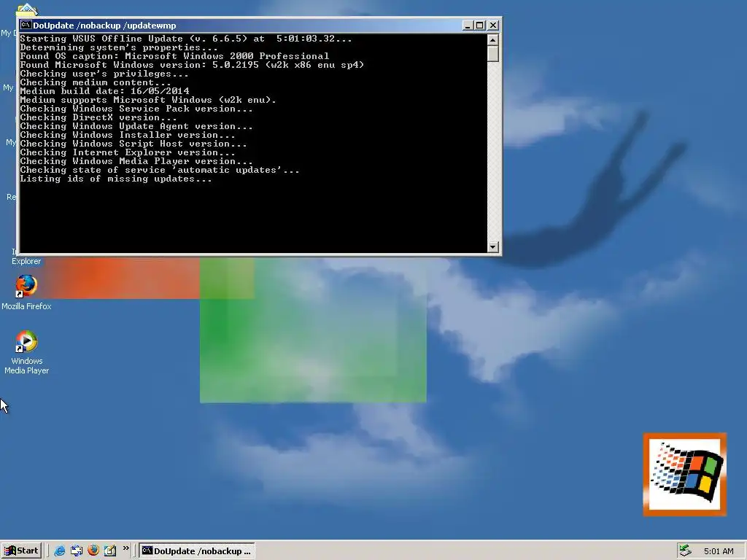Click the 'Listing ids of missing updates...' line

coord(116,179)
